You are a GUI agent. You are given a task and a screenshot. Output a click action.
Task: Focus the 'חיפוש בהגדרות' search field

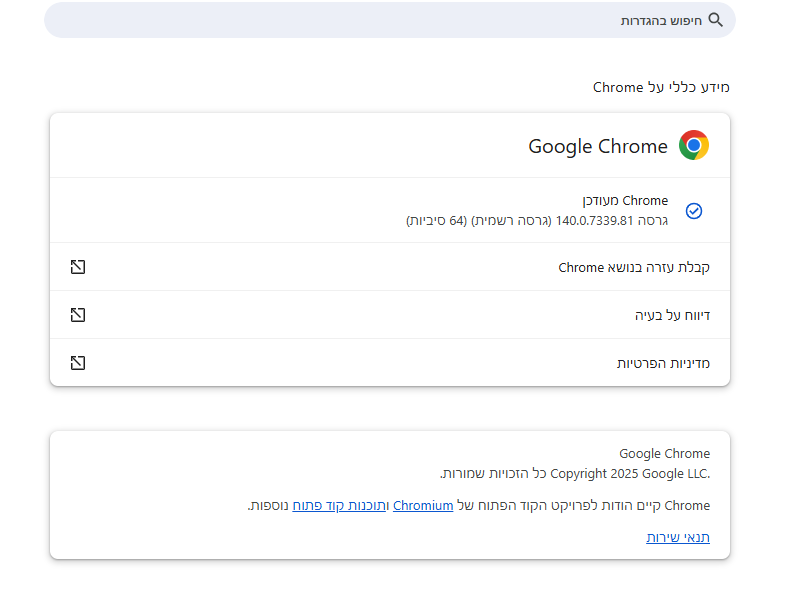pyautogui.click(x=389, y=20)
